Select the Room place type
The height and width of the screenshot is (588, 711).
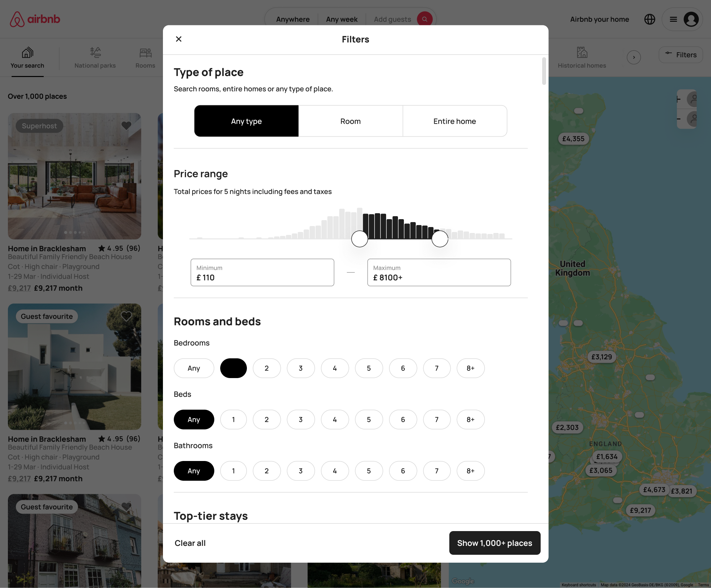click(x=351, y=121)
